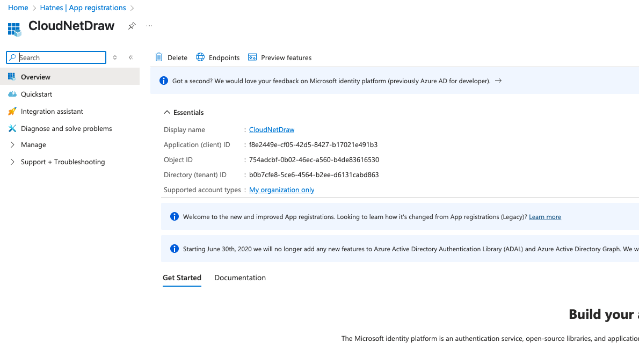639x364 pixels.
Task: Open the more options ellipsis beside title
Action: coord(149,26)
